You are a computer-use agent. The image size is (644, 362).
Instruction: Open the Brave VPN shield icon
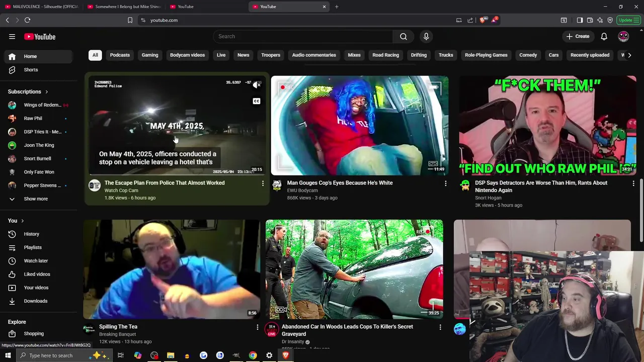[610, 20]
